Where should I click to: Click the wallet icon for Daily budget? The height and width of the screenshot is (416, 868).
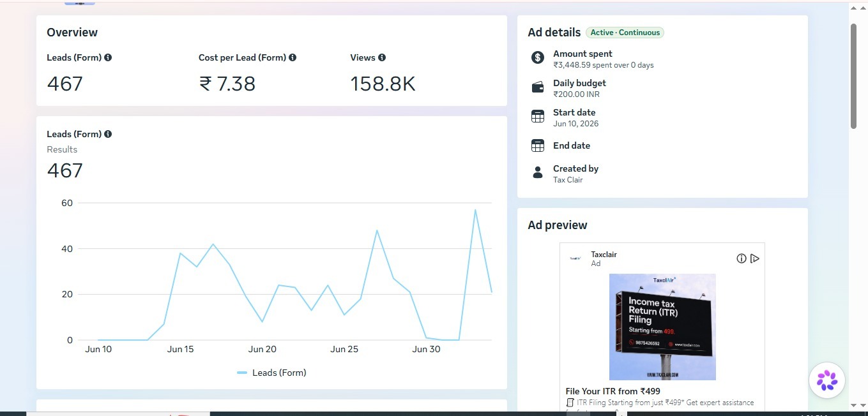tap(538, 87)
